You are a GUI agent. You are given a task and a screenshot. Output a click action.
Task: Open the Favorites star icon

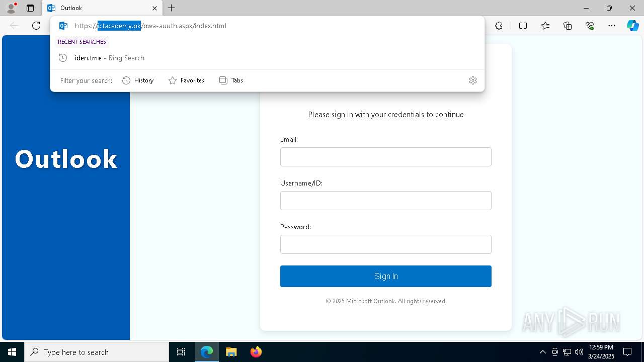(545, 26)
